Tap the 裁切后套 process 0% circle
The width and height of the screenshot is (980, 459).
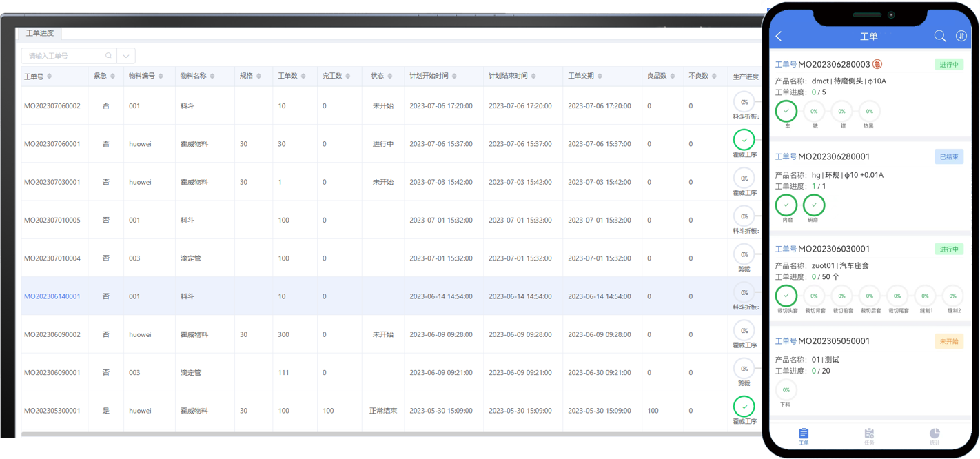click(870, 296)
